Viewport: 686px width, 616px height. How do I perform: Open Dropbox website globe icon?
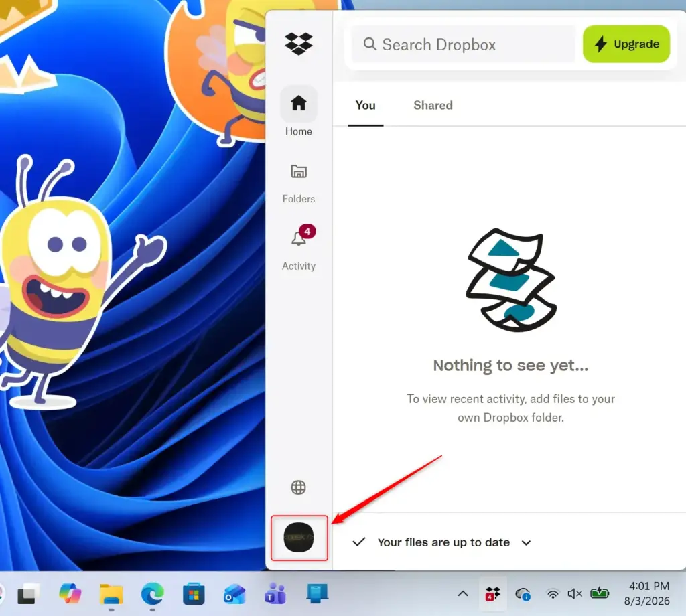pyautogui.click(x=298, y=487)
